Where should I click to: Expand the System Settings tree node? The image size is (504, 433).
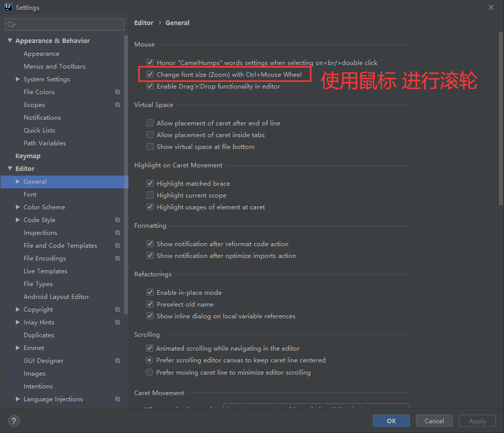pyautogui.click(x=18, y=79)
